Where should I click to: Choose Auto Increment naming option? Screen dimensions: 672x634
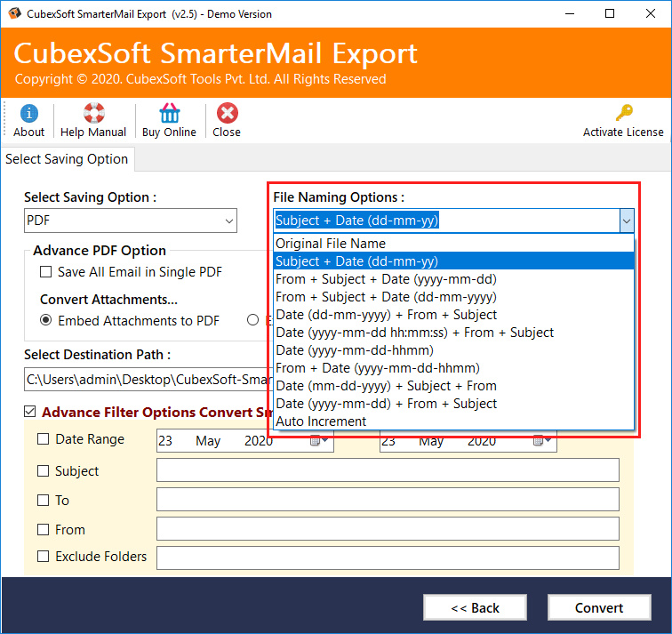pos(453,421)
